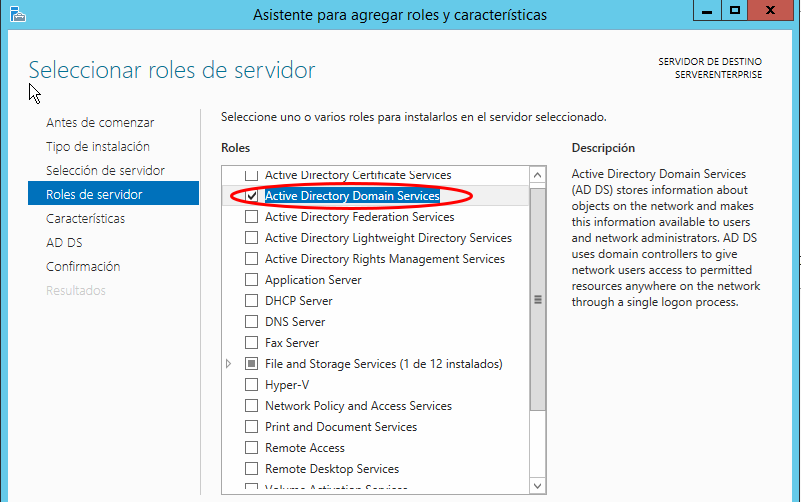This screenshot has width=801, height=502.
Task: Uncheck Active Directory Domain Services checkbox
Action: [x=251, y=196]
